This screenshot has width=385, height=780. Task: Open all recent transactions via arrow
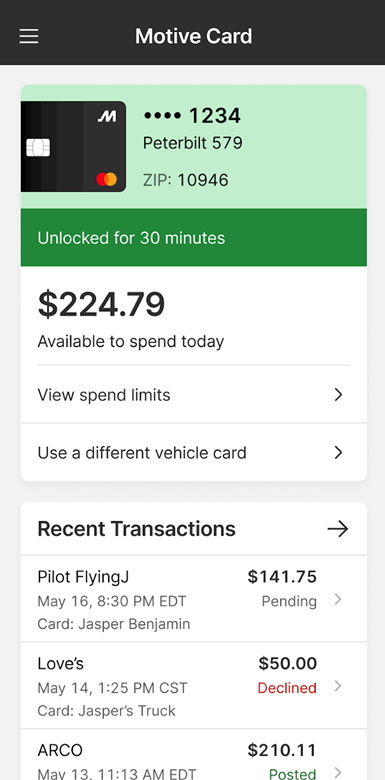tap(338, 529)
